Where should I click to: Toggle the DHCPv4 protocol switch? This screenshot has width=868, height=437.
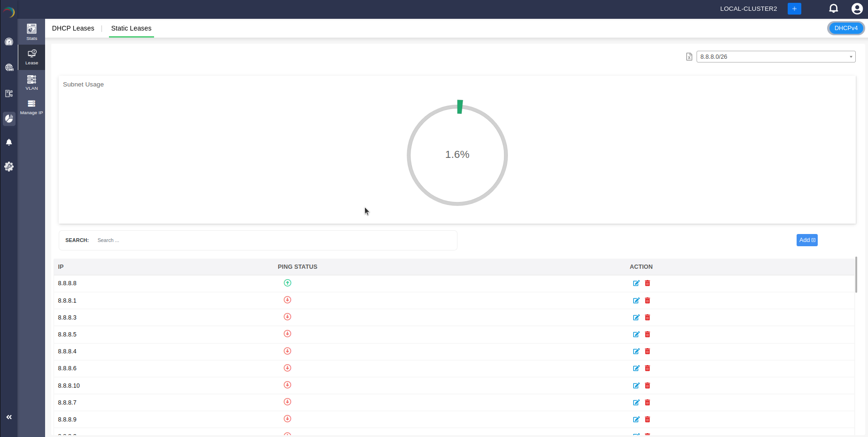pos(845,28)
